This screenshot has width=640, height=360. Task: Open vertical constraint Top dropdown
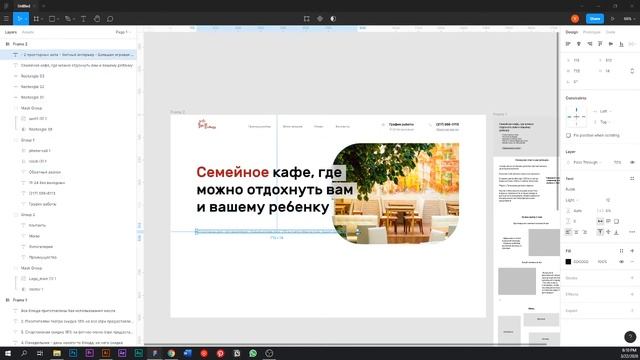coord(604,122)
